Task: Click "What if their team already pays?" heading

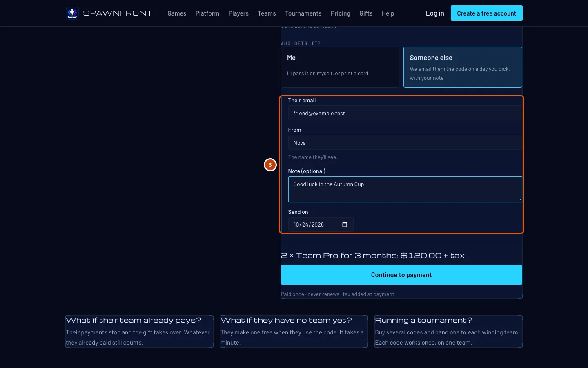Action: pyautogui.click(x=134, y=320)
